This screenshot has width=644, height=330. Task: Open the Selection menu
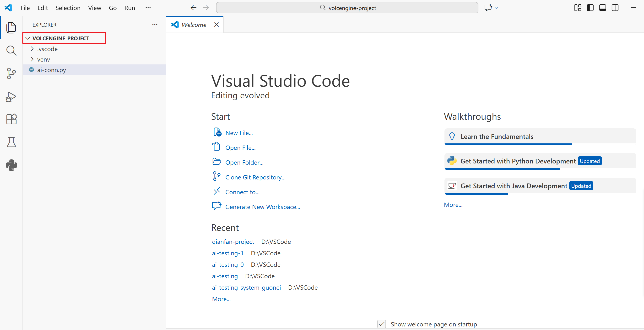[68, 8]
